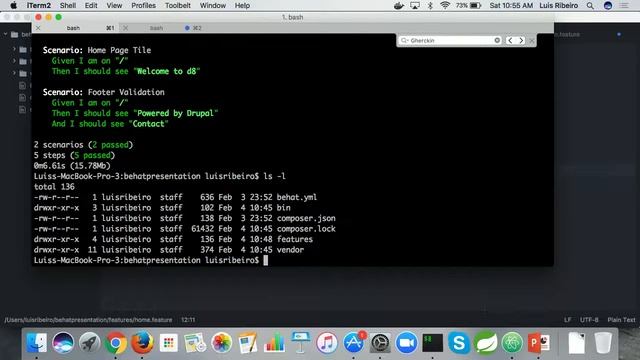Click the battery status indicator
This screenshot has height=360, width=640.
click(x=468, y=5)
